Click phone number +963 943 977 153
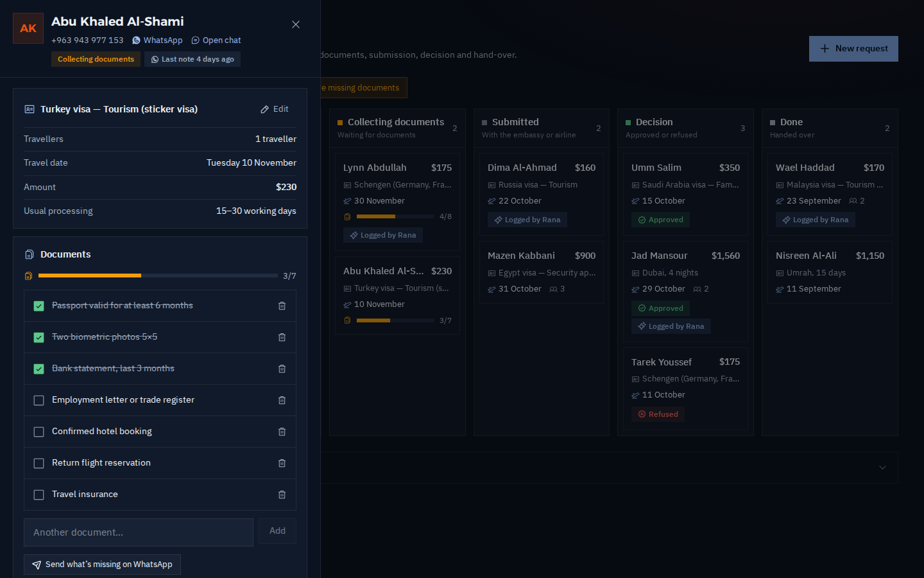Screen dimensions: 924x578 pos(87,40)
